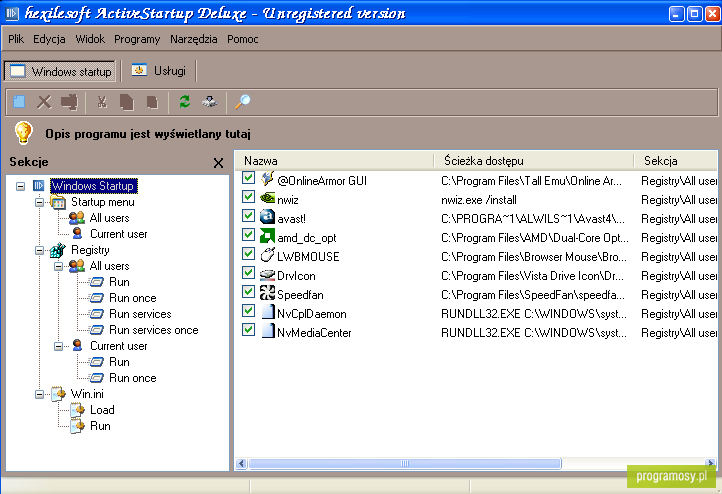Collapse the Registry node
Image resolution: width=722 pixels, height=494 pixels.
40,250
